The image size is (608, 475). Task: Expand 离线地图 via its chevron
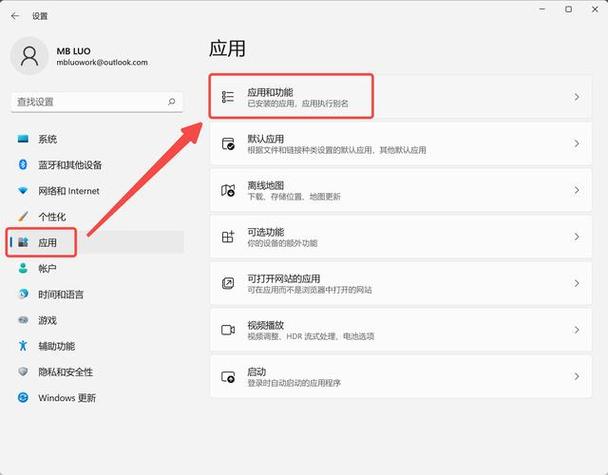pos(577,190)
